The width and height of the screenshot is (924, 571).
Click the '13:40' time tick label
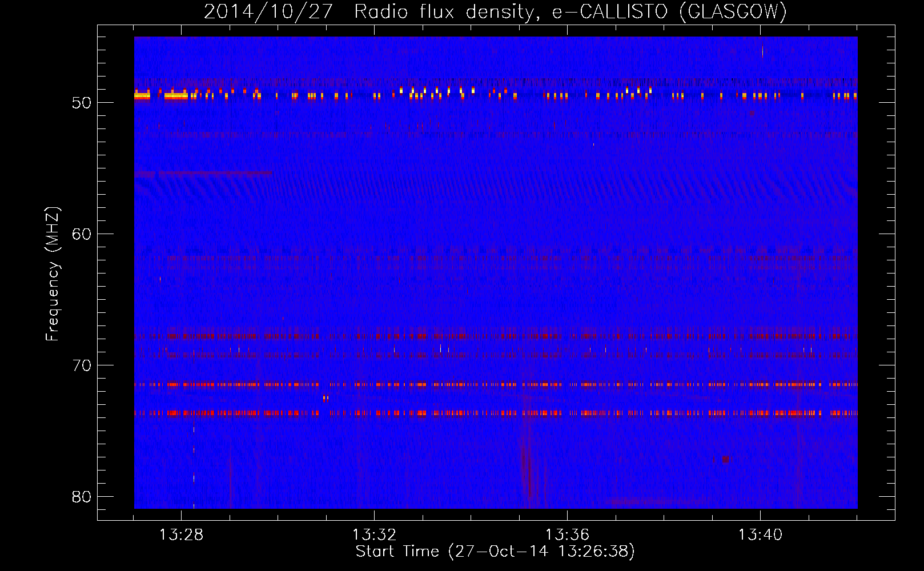tap(760, 535)
